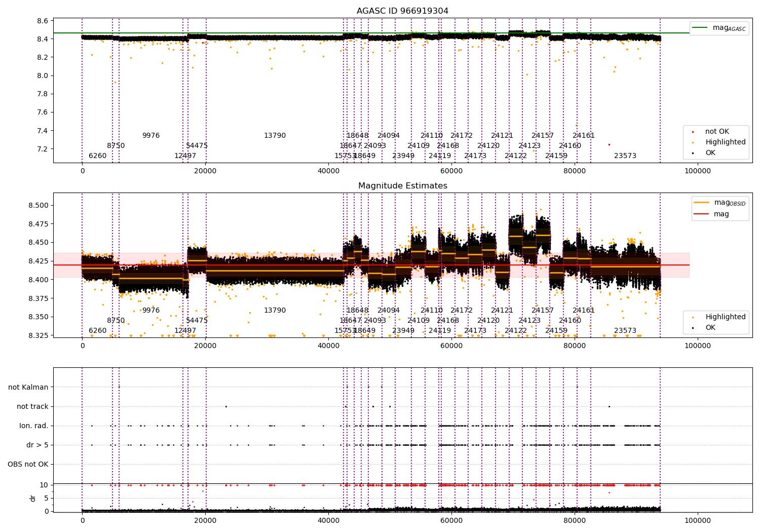Click the mag OBSID legend entry in middle plot
The image size is (760, 532).
[719, 203]
